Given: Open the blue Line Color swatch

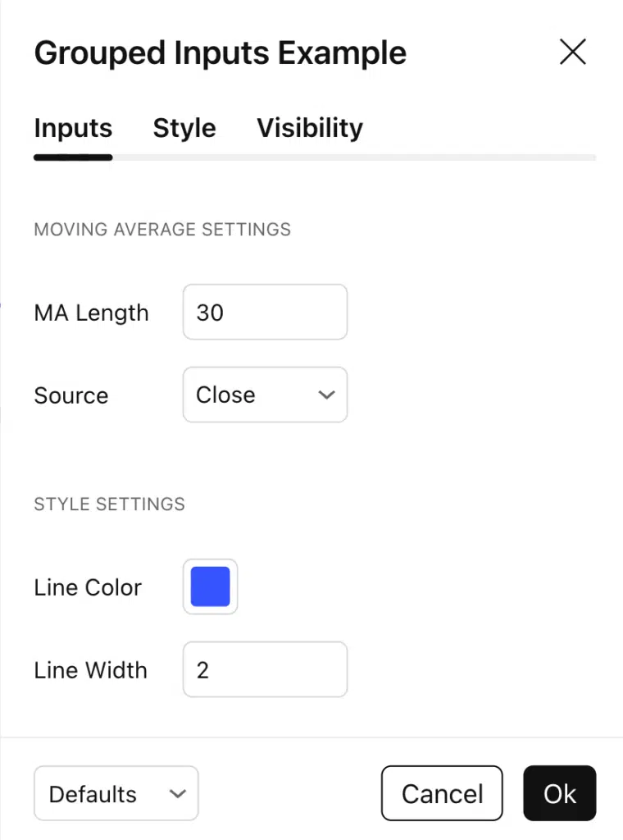Looking at the screenshot, I should coord(211,587).
